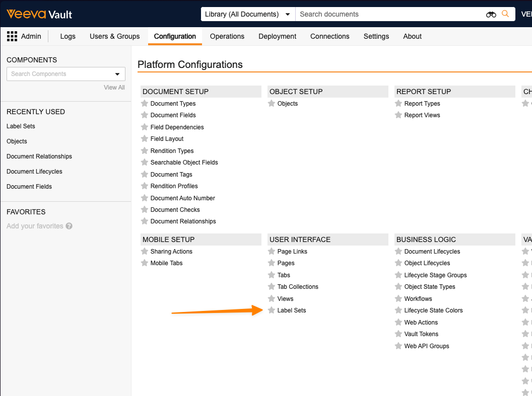Star the Rendition Types item

[x=145, y=150]
